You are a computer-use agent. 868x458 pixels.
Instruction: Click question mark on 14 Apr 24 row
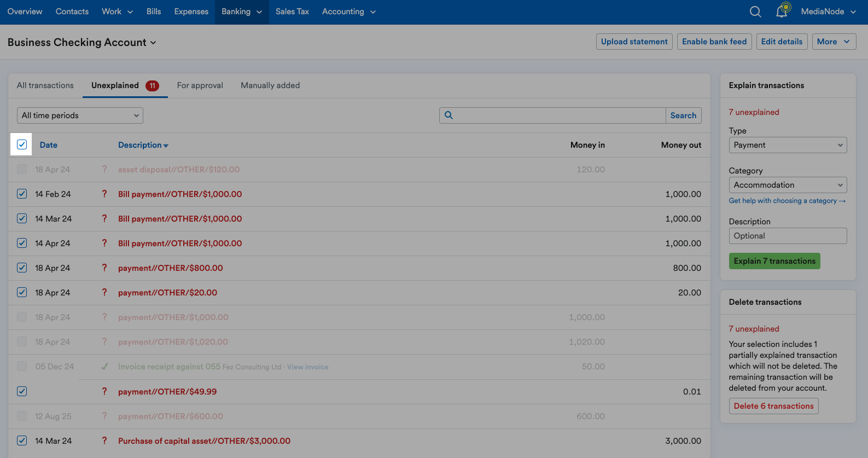104,244
